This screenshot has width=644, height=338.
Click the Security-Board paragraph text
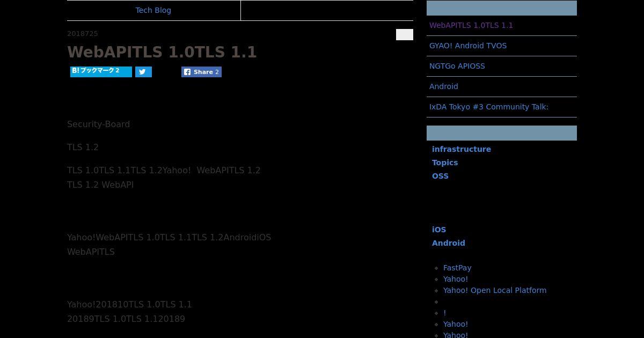[x=98, y=124]
